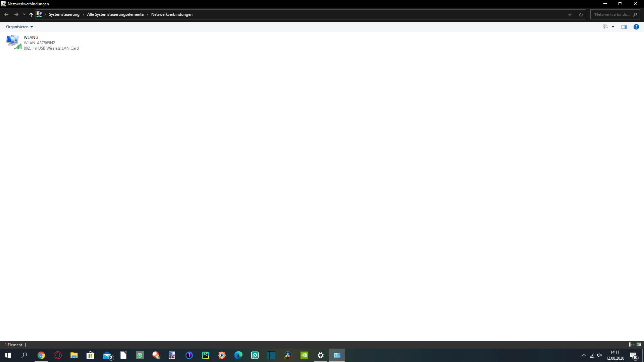
Task: Toggle the preview pane
Action: click(624, 27)
